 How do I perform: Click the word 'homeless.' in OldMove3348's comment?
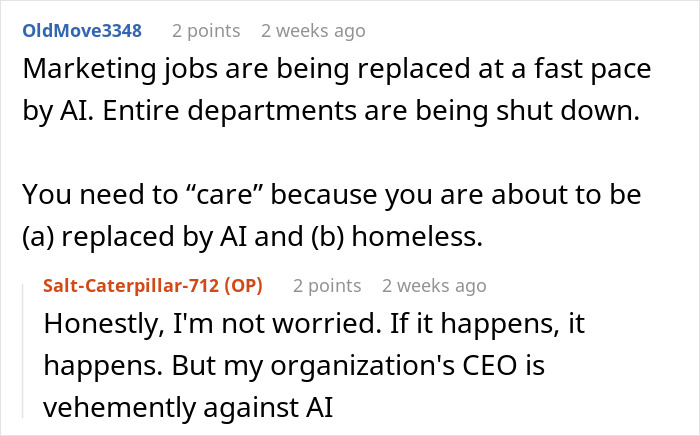(417, 237)
